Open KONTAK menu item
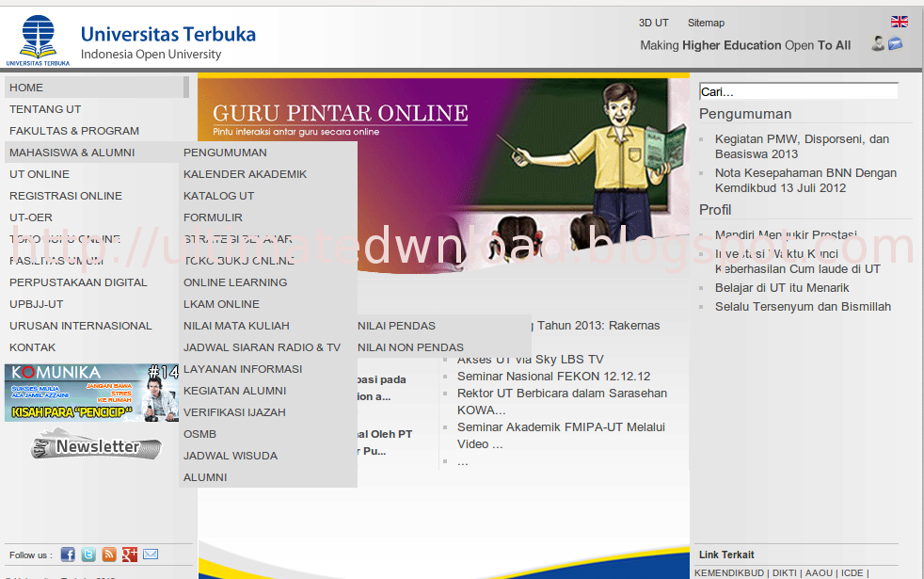The width and height of the screenshot is (924, 579). coord(32,348)
